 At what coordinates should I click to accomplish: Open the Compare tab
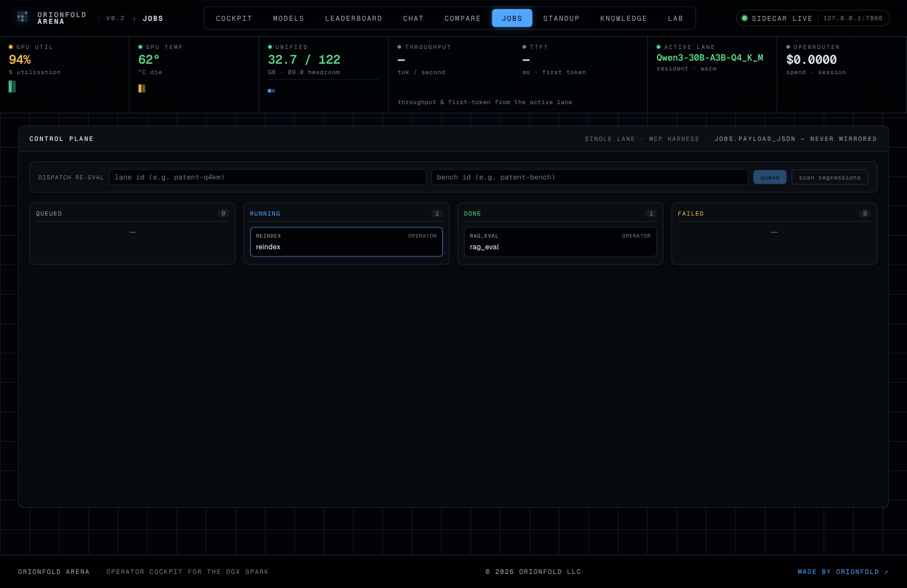463,18
